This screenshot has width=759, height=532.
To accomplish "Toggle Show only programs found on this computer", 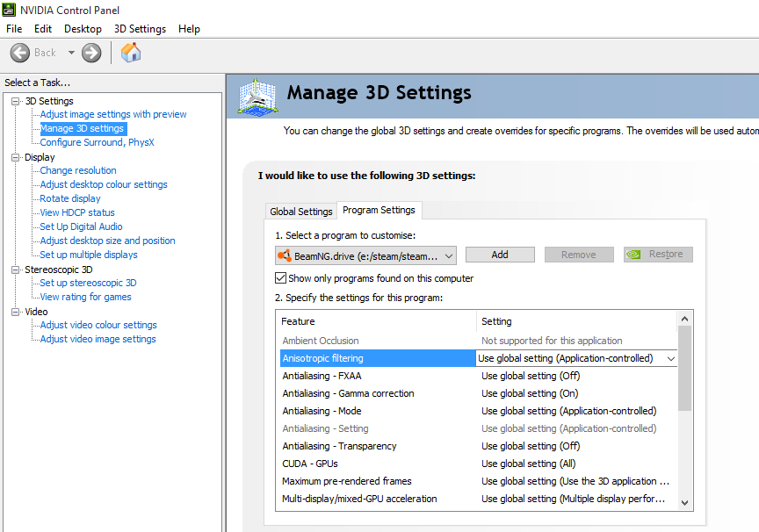I will click(281, 278).
